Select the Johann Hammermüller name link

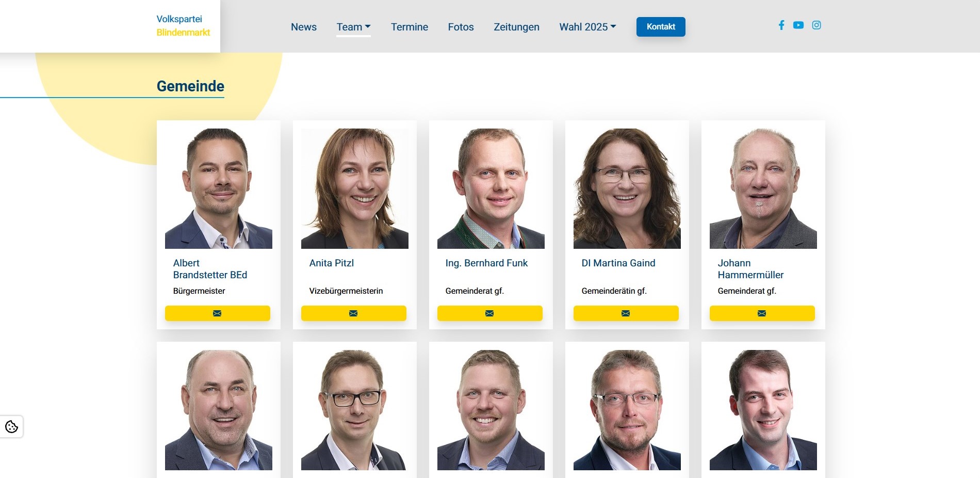coord(750,269)
